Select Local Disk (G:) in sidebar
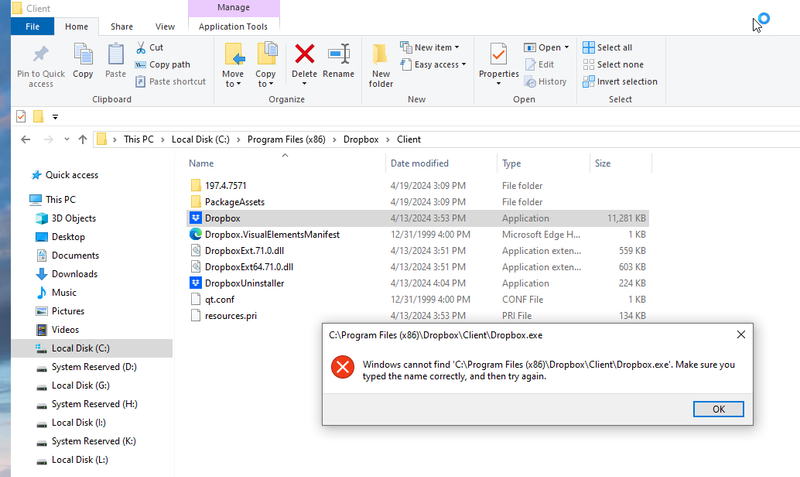Screen dimensions: 800x477 [80, 386]
